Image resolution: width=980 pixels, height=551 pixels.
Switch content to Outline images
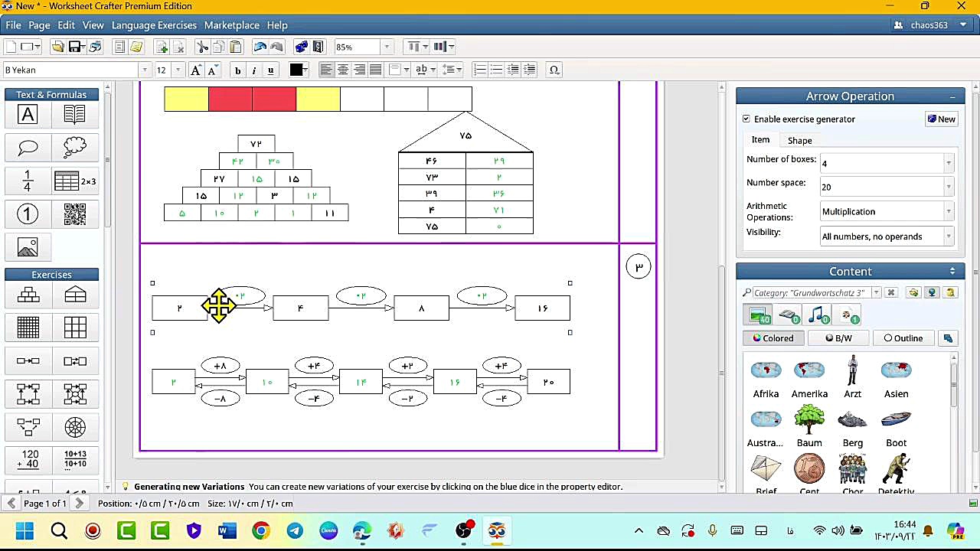pos(903,338)
